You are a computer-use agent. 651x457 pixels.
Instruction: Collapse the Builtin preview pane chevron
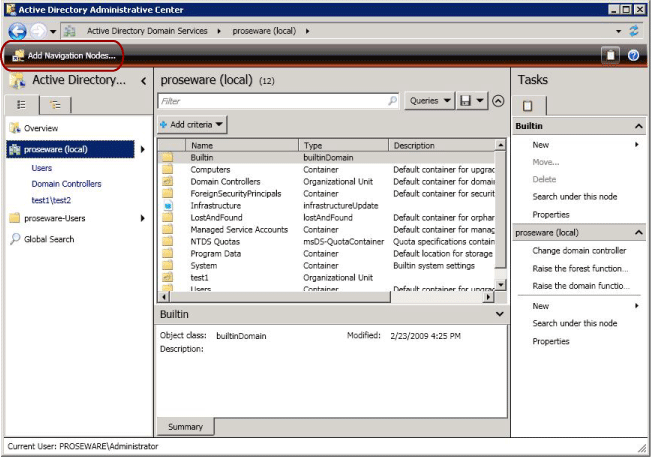499,314
